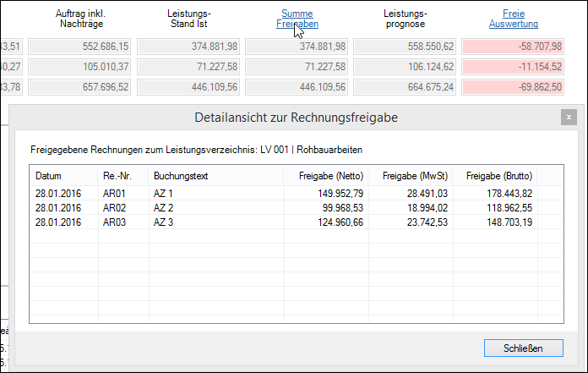Click the Auftrag field showing 105.010,37
Viewport: 588px width, 373px height.
click(79, 67)
